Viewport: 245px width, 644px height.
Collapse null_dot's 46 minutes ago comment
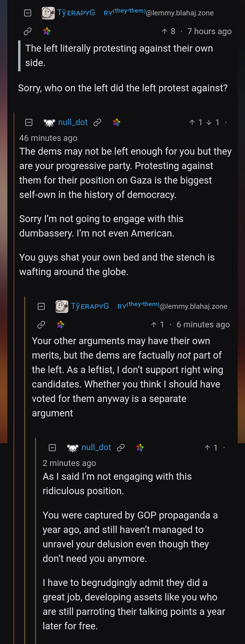[29, 122]
